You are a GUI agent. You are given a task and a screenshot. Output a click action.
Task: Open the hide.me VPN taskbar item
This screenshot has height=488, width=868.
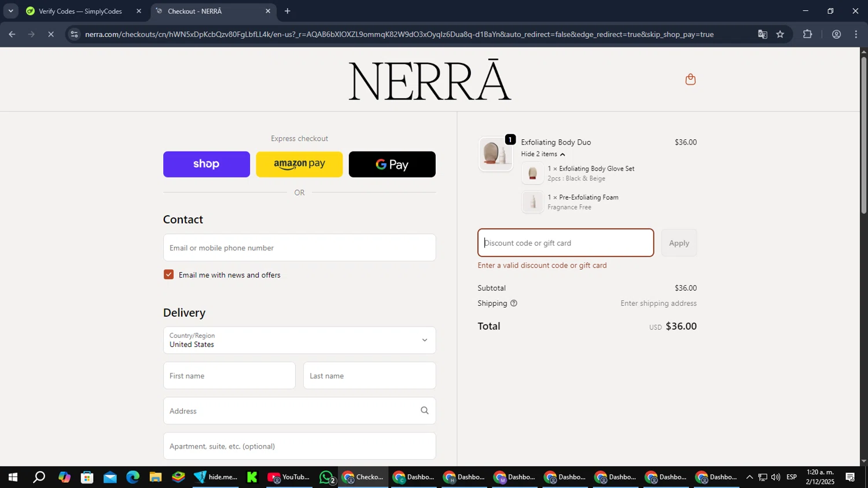(216, 477)
